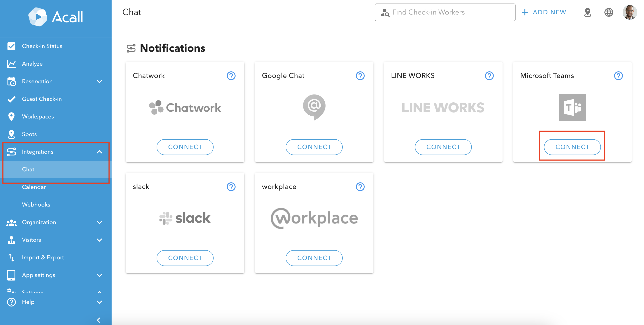Viewport: 644px width, 325px height.
Task: Click the ADD NEW button
Action: pyautogui.click(x=544, y=12)
